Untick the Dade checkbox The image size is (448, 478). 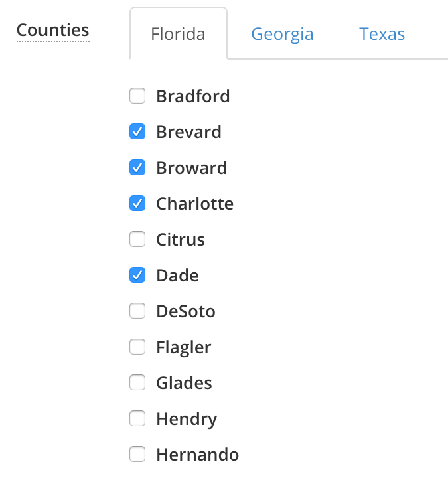137,275
